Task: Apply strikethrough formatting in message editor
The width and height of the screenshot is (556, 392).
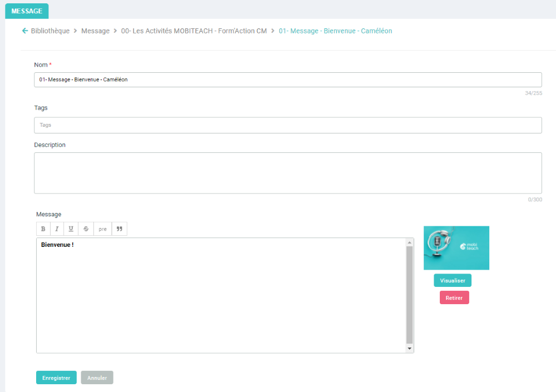Action: coord(86,229)
